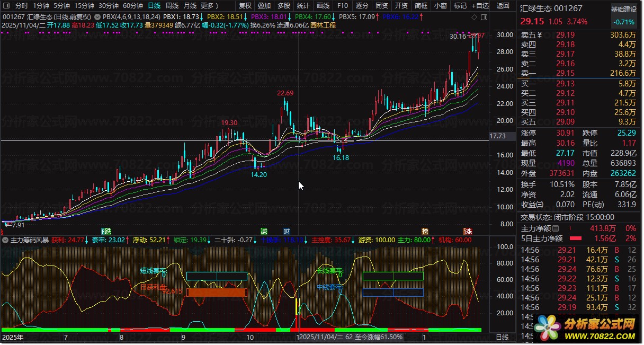This screenshot has height=345, width=644.
Task: Click the '财' financial report marker
Action: (x=287, y=231)
